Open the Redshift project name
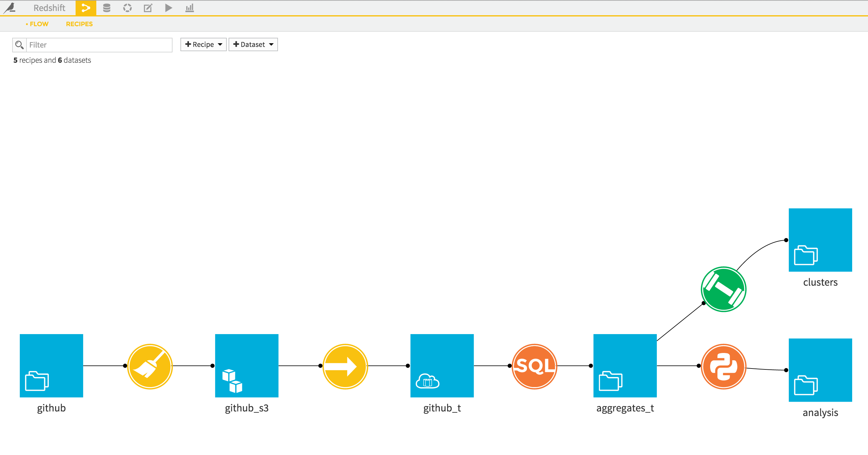Image resolution: width=868 pixels, height=455 pixels. click(x=49, y=8)
